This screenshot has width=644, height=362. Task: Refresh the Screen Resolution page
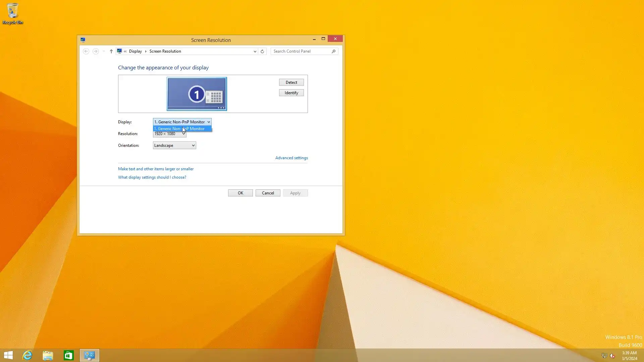pyautogui.click(x=262, y=51)
